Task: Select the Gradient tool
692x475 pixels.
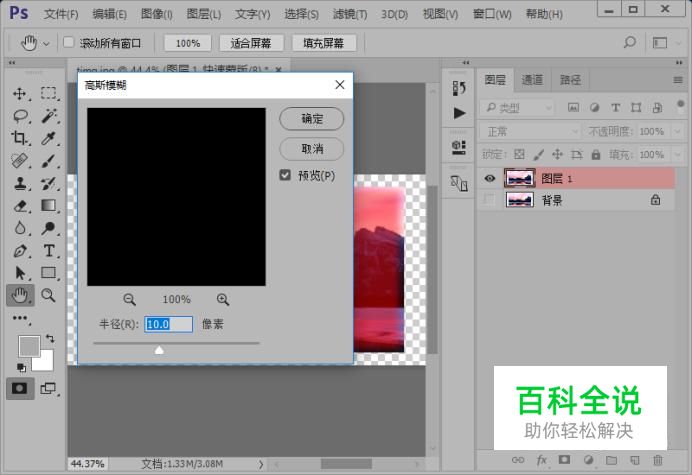Action: (49, 206)
